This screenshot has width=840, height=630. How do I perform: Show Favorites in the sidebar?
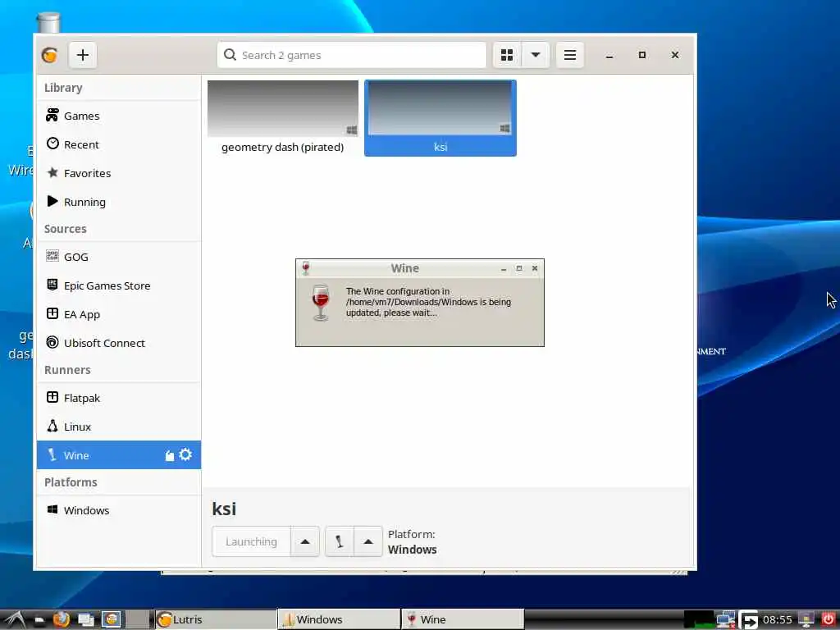(119, 173)
